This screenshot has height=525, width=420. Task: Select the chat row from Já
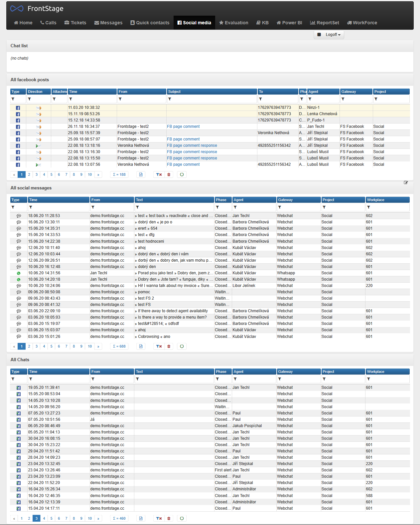[210, 419]
